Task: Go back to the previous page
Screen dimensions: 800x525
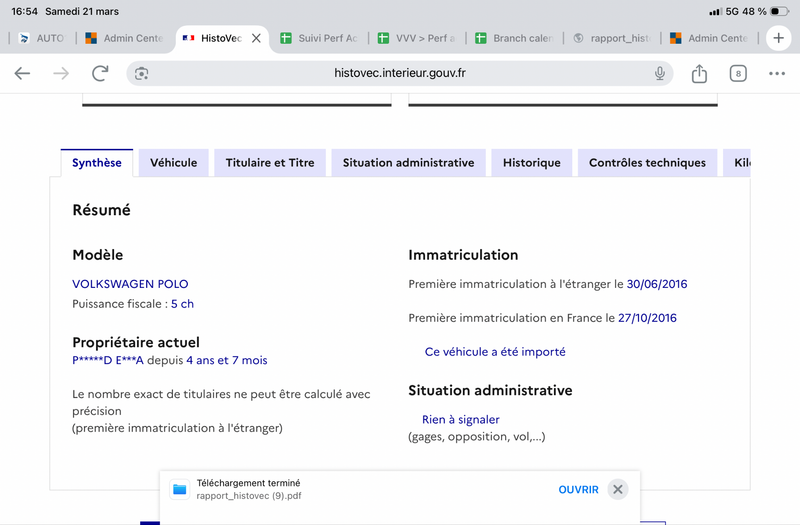Action: click(22, 74)
